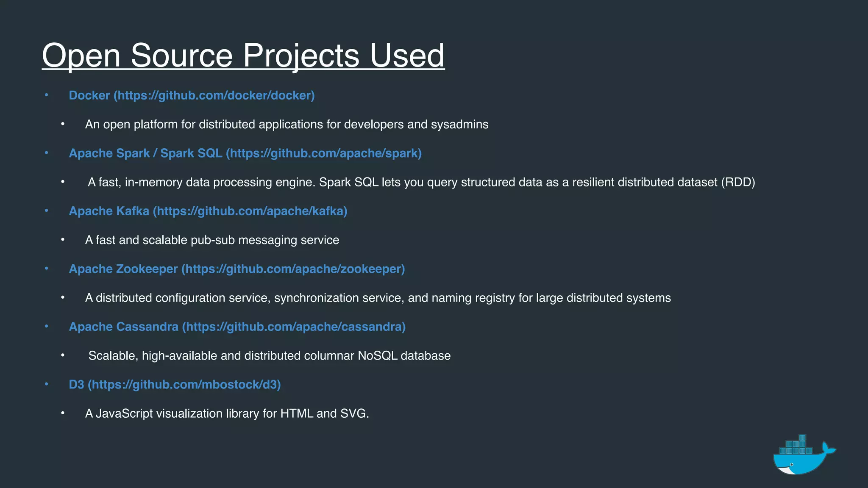Image resolution: width=868 pixels, height=488 pixels.
Task: Click text 'An open platform for distributed applications'
Action: (205, 125)
